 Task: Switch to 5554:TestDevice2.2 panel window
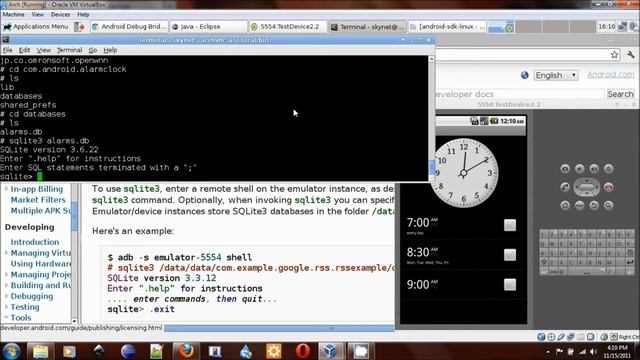[288, 27]
